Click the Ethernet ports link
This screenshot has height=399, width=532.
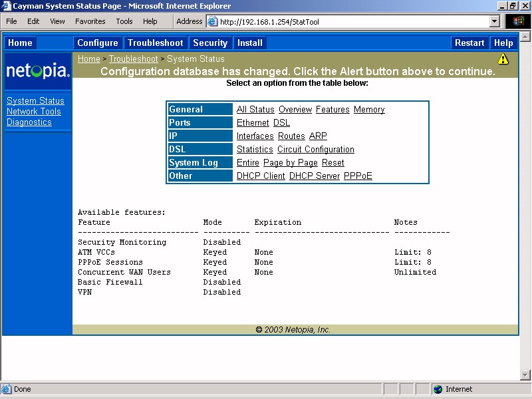click(253, 123)
